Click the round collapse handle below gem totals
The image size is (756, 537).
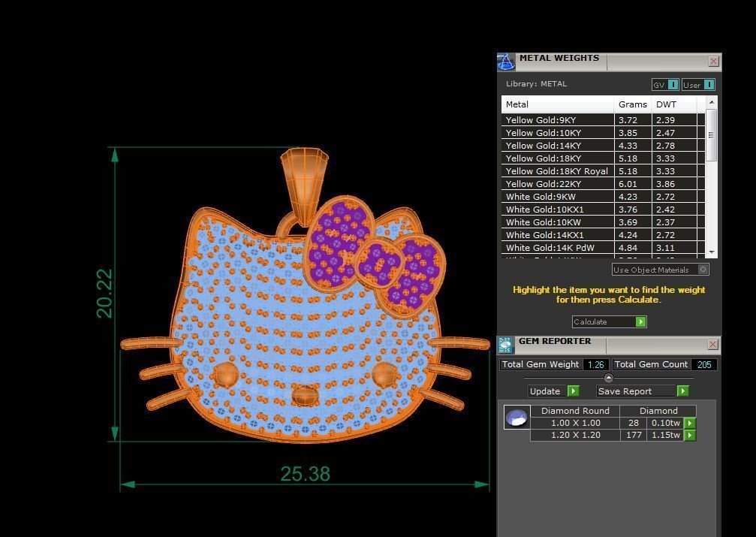(x=608, y=378)
